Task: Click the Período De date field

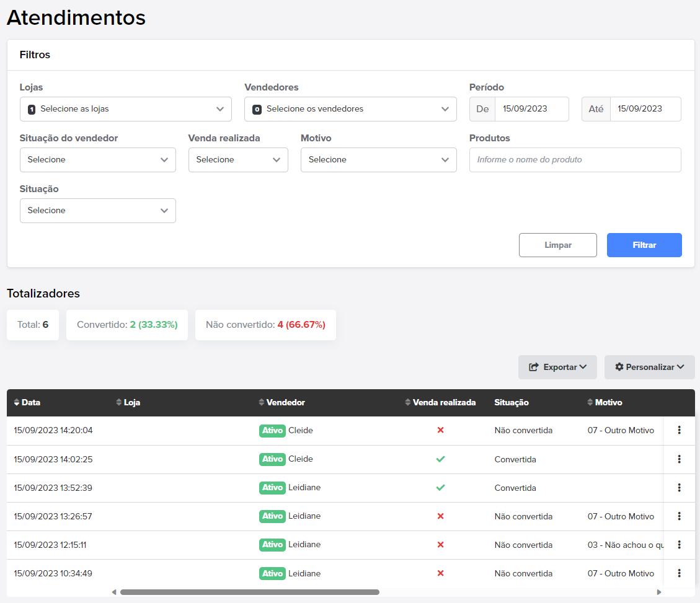Action: (x=531, y=109)
